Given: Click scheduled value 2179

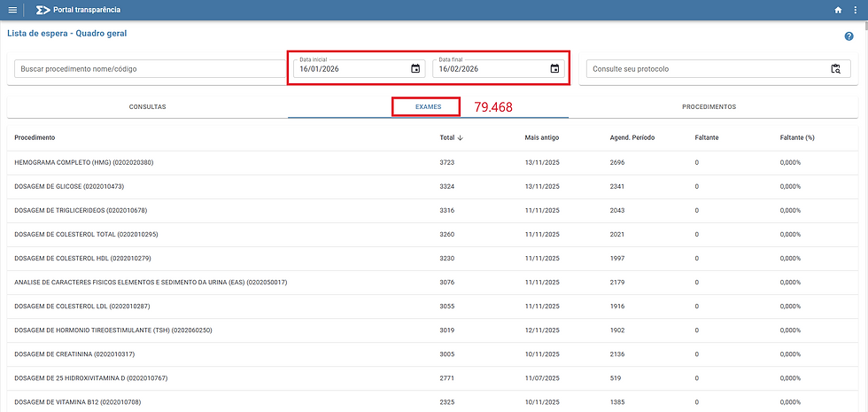Looking at the screenshot, I should point(617,283).
